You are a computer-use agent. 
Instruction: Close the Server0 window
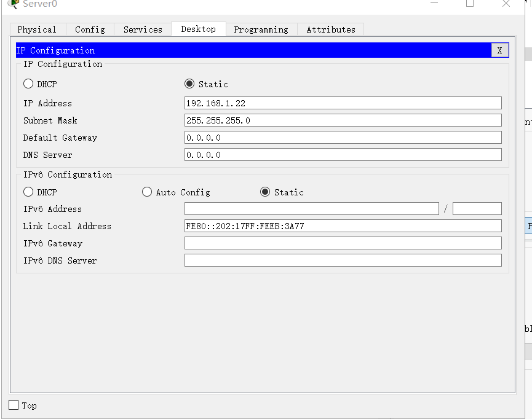click(506, 4)
